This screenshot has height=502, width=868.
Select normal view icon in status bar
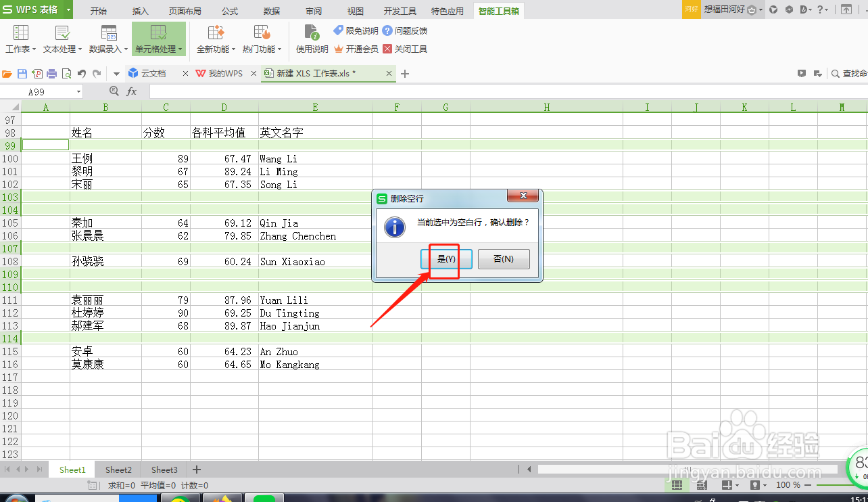(676, 485)
